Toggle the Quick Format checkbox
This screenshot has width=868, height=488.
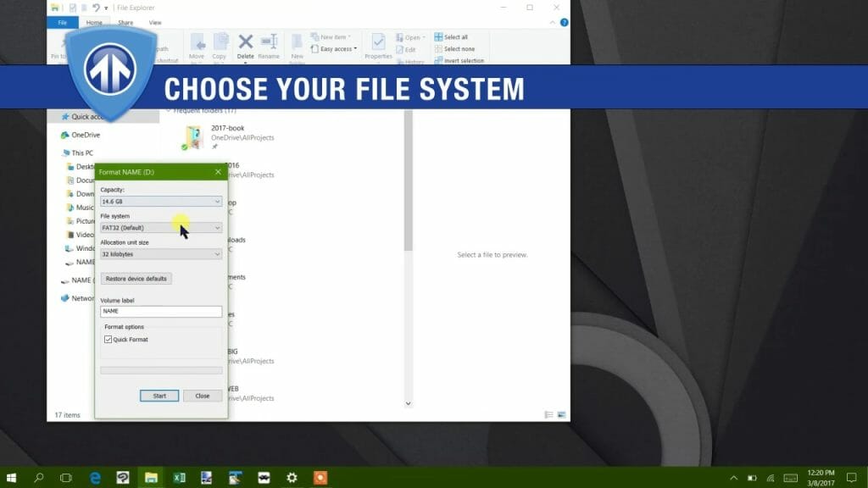pos(108,339)
